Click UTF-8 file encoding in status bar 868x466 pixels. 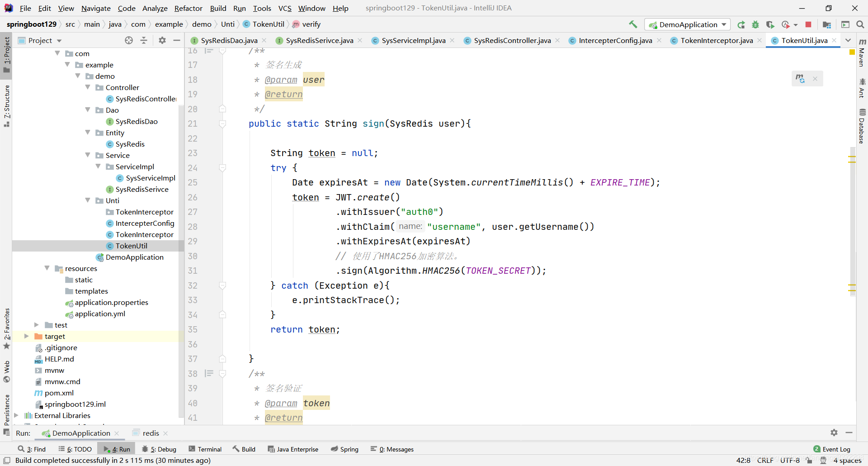tap(790, 460)
